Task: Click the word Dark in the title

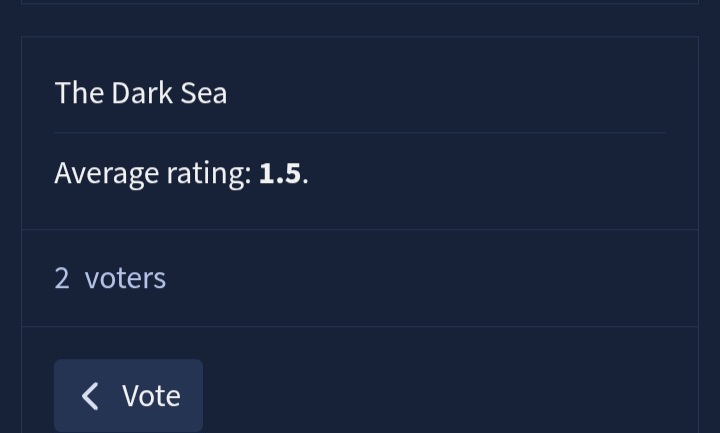Action: pos(141,93)
